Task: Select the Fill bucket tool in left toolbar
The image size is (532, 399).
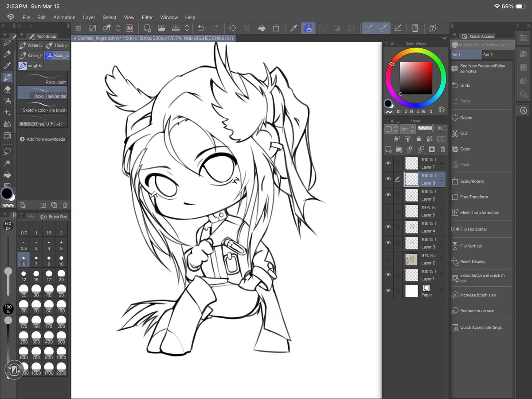Action: (7, 175)
